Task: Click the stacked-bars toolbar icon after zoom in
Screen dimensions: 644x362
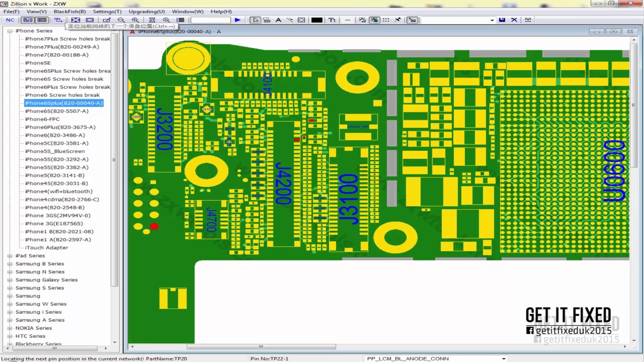Action: coord(152,20)
